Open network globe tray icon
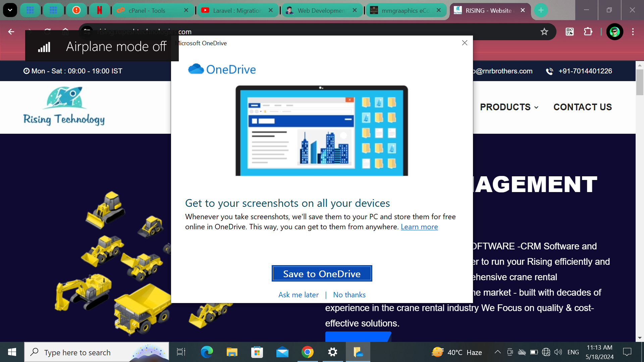The image size is (644, 362). [546, 352]
